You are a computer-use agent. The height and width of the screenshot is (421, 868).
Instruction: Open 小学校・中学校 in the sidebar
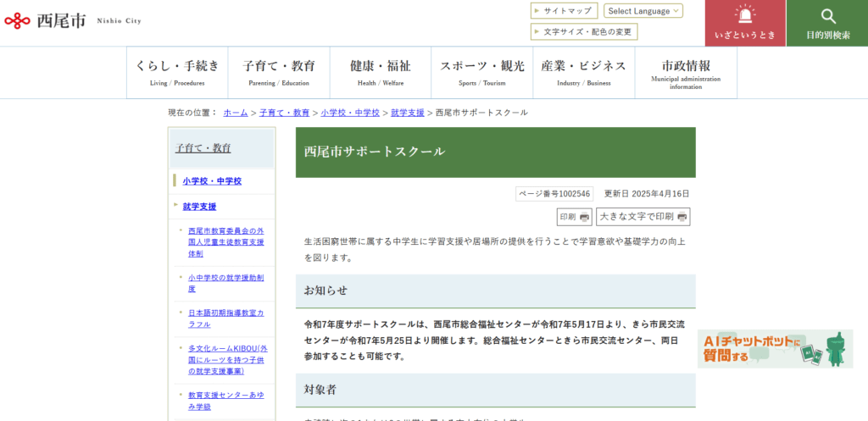[212, 181]
